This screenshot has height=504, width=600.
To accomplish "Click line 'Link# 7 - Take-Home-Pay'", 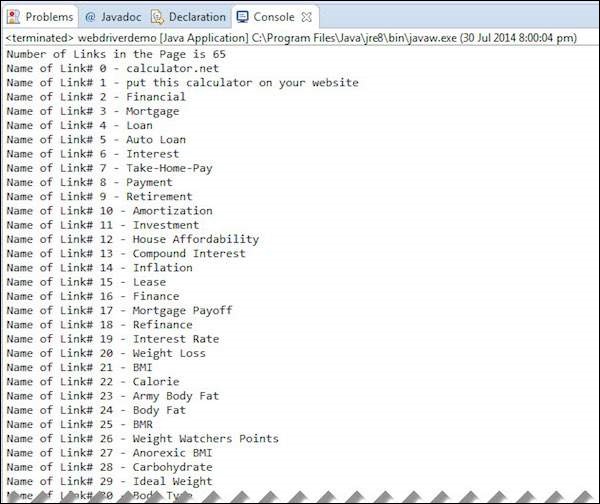I will [109, 168].
